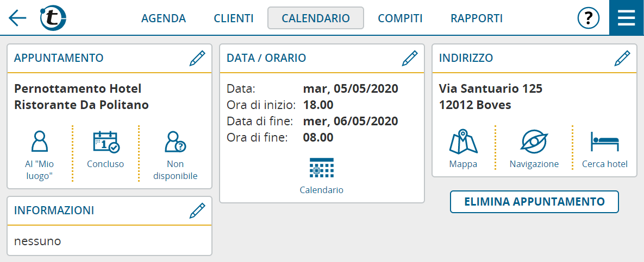Edit the Appuntamento section with pencil icon
Screen dimensions: 644x262
click(197, 58)
